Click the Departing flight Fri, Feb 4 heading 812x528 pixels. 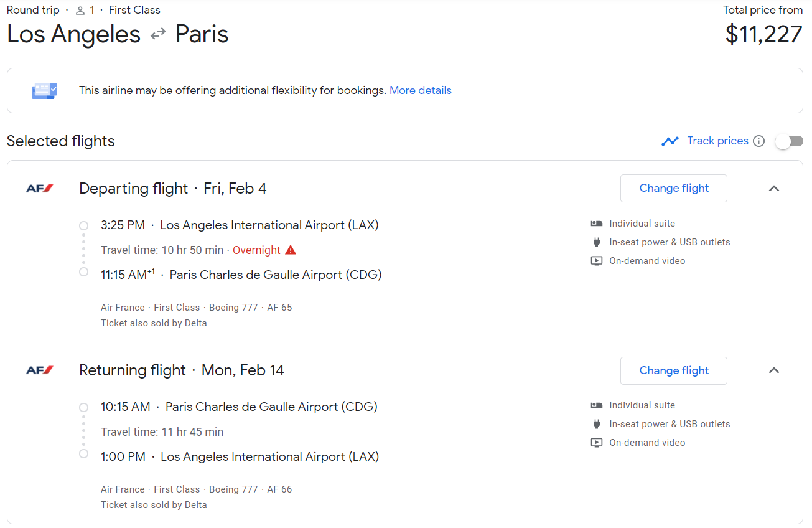tap(173, 189)
